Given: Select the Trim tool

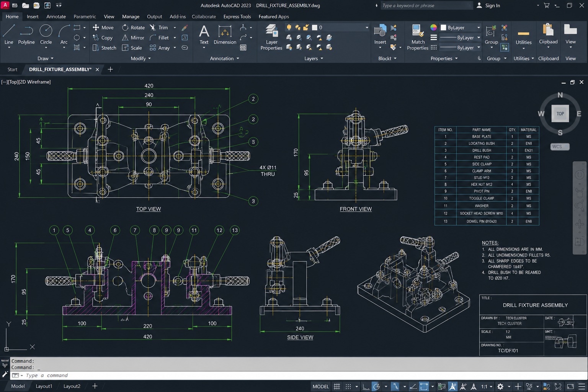Looking at the screenshot, I should pyautogui.click(x=159, y=28).
